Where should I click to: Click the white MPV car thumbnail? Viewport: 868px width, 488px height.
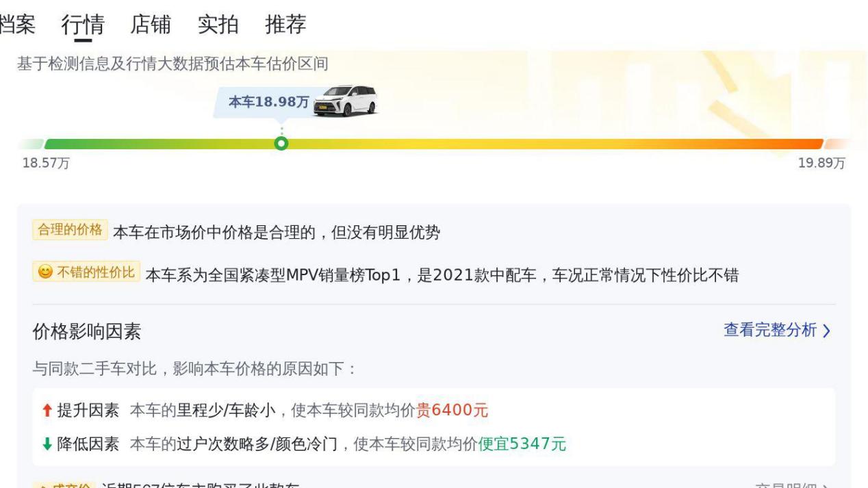(345, 101)
